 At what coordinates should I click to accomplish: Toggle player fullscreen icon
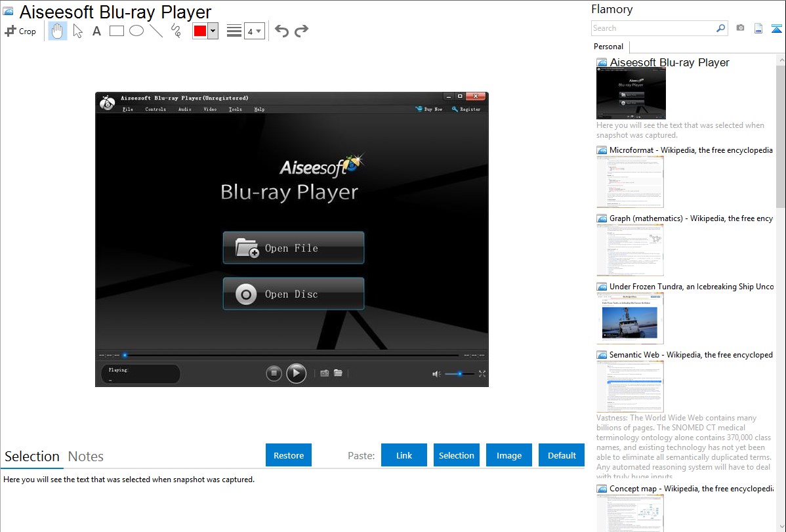482,373
